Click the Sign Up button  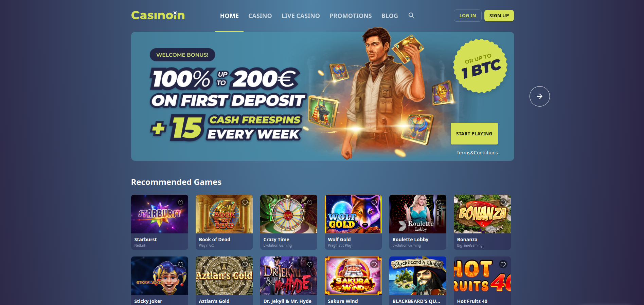[x=499, y=16]
